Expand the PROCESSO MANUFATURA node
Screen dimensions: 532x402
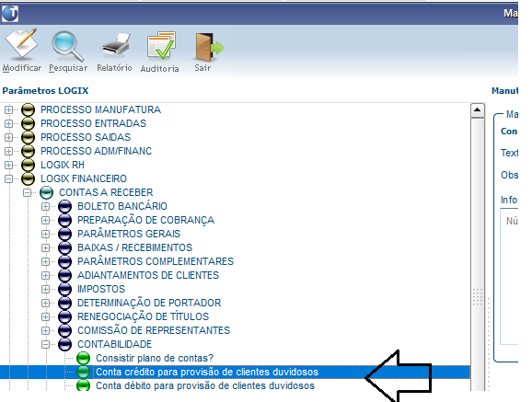click(8, 109)
